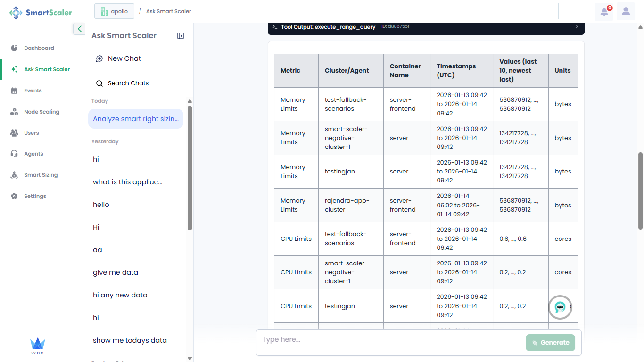The image size is (644, 362).
Task: Open the Events page
Action: pos(33,90)
